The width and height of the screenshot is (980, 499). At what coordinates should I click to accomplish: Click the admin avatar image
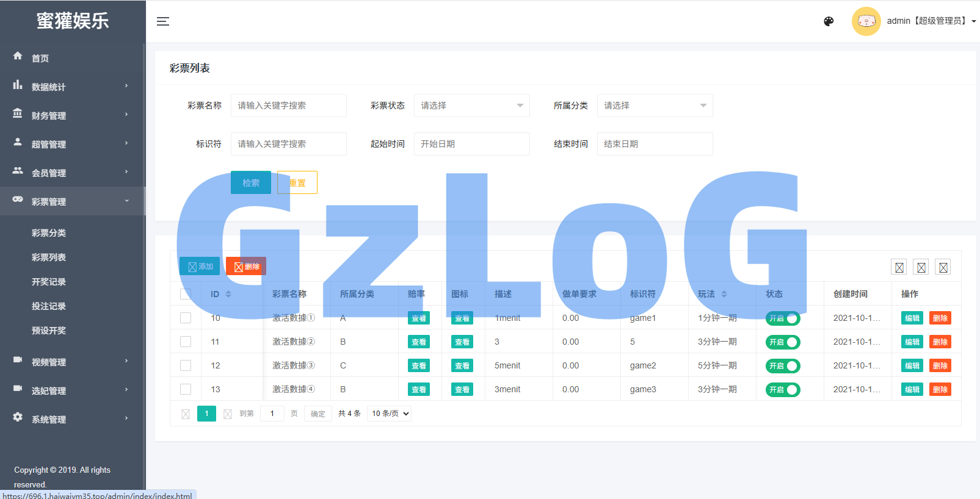click(866, 21)
